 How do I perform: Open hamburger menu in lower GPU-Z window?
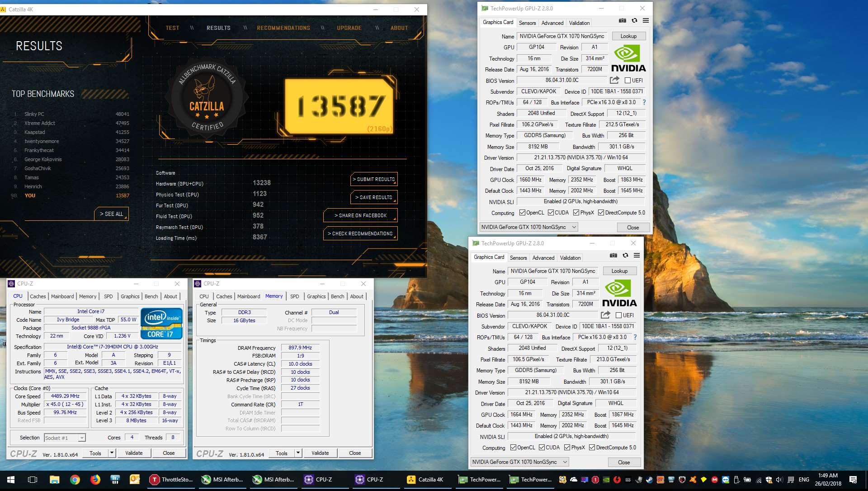(x=637, y=256)
